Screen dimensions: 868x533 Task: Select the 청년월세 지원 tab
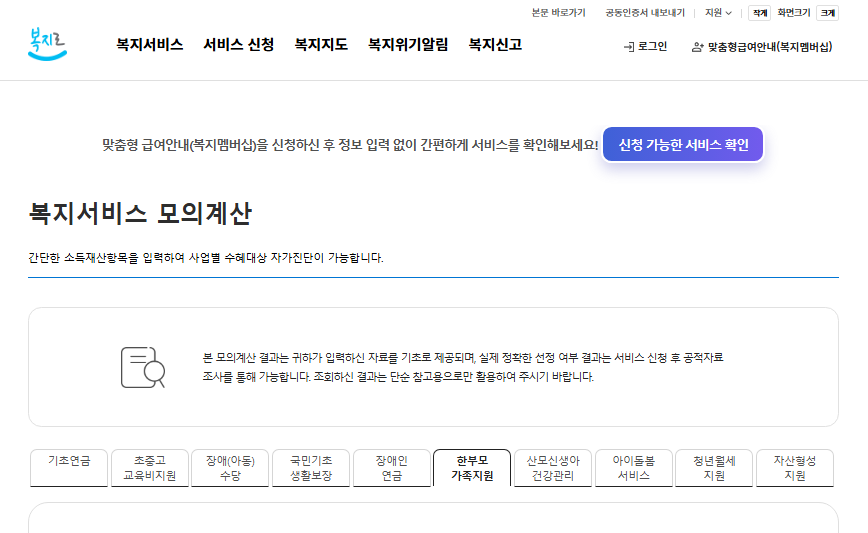click(x=714, y=468)
